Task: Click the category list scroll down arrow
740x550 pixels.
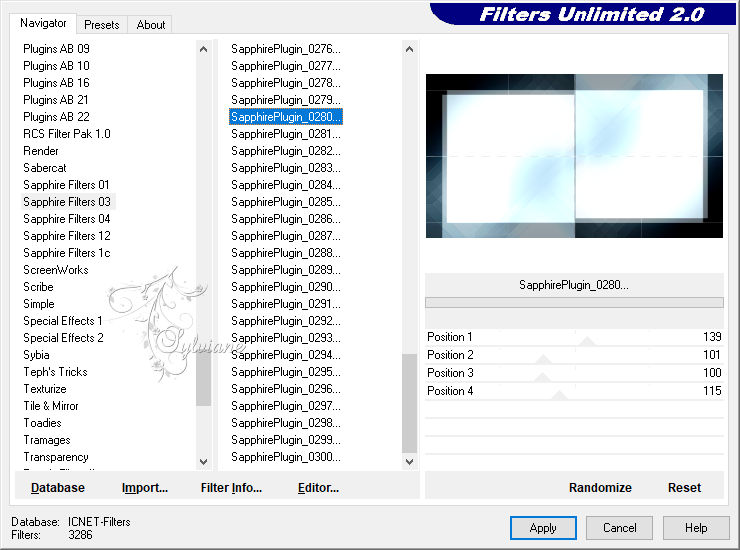Action: coord(203,462)
